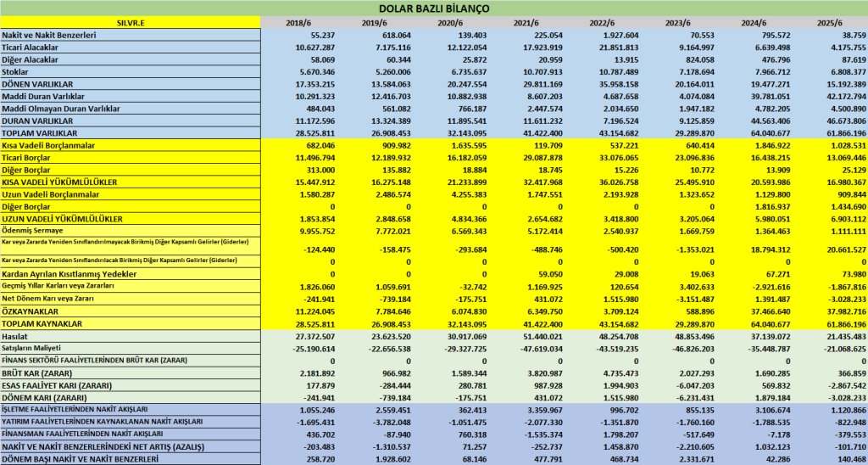Click the trade payables value 33.076.065

tap(617, 157)
